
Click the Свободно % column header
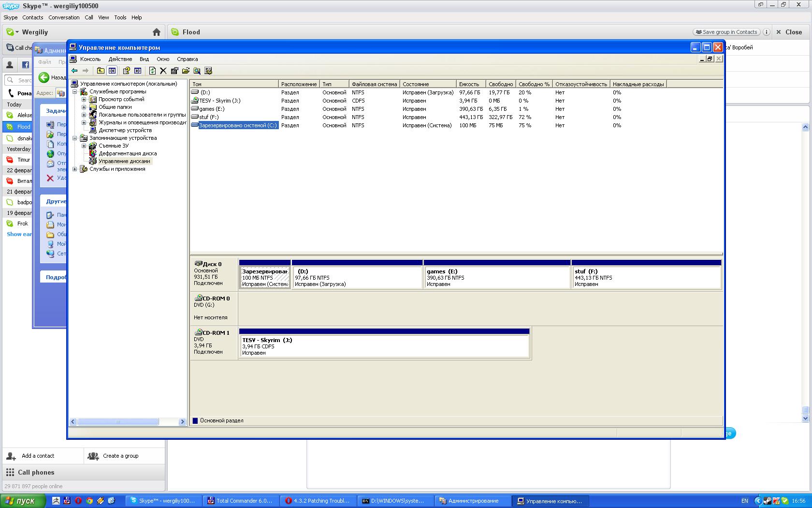(x=534, y=84)
